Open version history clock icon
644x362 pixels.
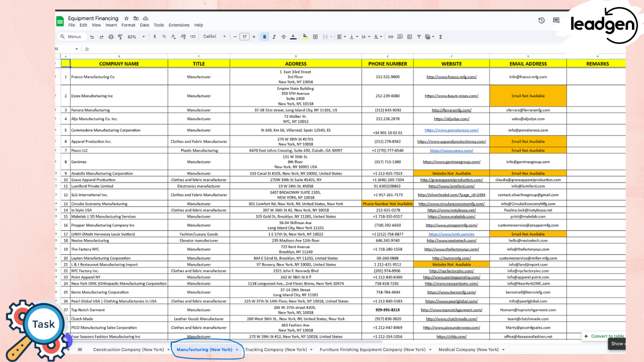click(x=541, y=21)
